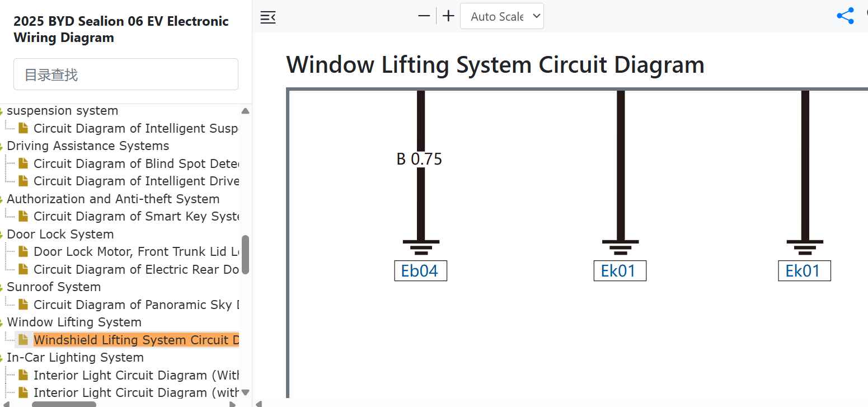Click the Smart Key System document icon

pos(23,216)
